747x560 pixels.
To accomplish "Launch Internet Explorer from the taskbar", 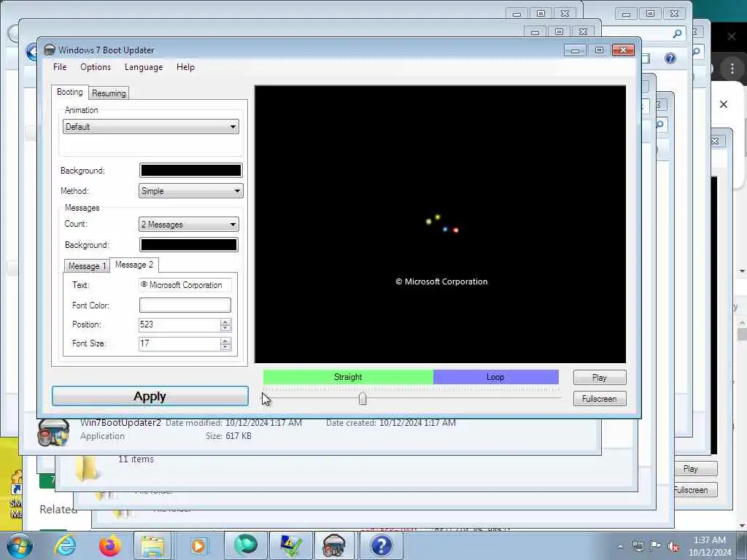I will (64, 545).
